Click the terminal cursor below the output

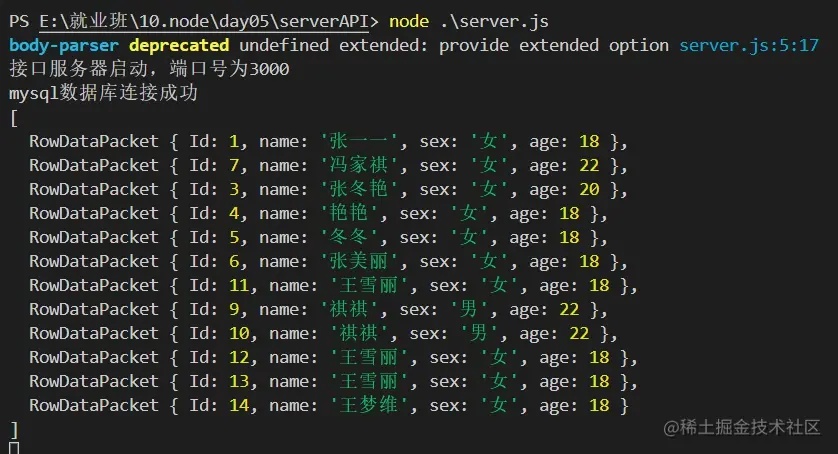point(14,448)
